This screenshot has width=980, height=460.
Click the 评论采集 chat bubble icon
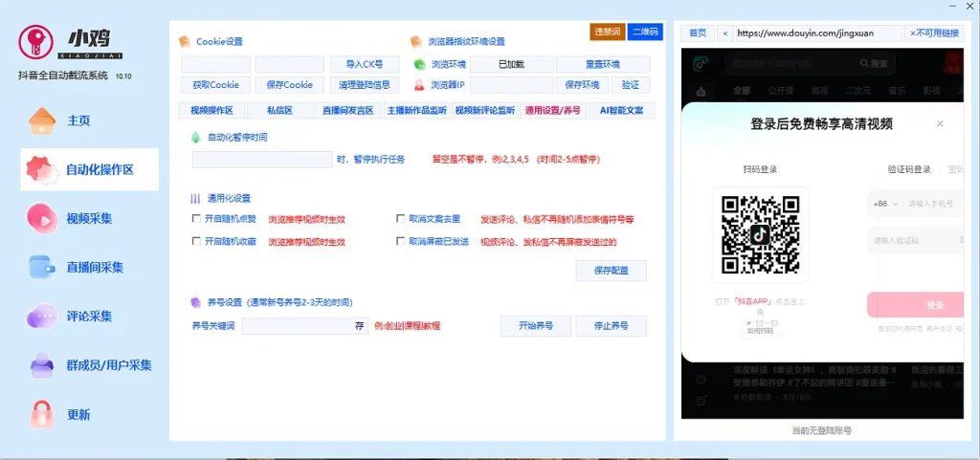pyautogui.click(x=42, y=316)
